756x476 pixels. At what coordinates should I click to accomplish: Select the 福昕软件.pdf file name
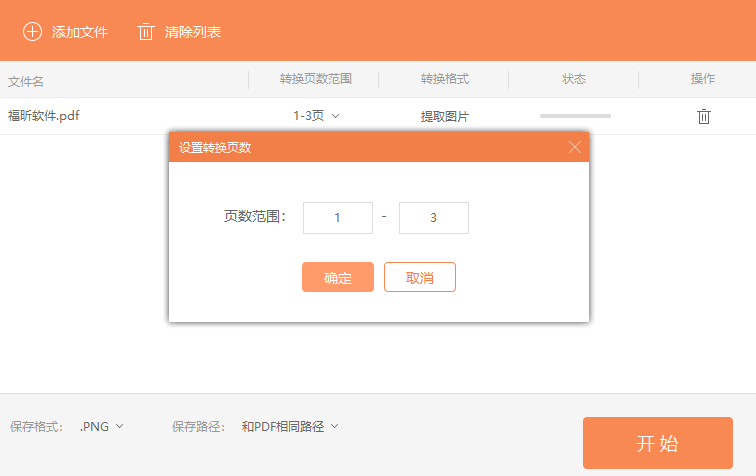click(x=43, y=116)
